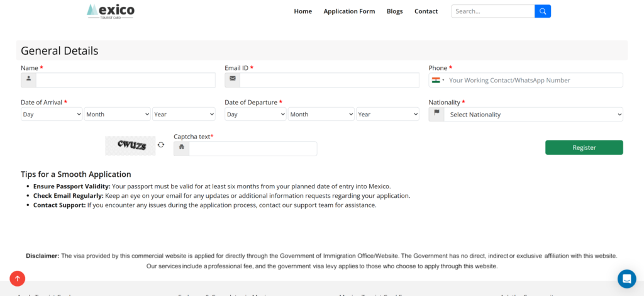The height and width of the screenshot is (296, 644).
Task: Click the captcha image CWUZS
Action: [x=130, y=145]
